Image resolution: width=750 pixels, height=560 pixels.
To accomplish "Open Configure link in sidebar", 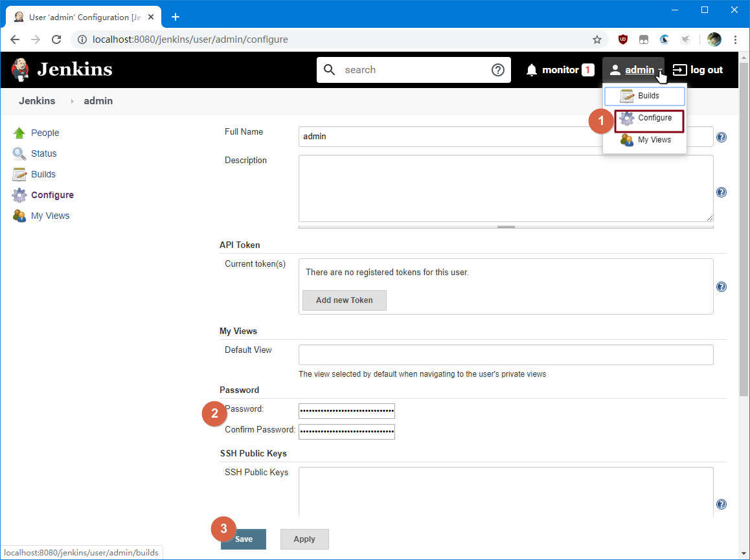I will [x=52, y=195].
